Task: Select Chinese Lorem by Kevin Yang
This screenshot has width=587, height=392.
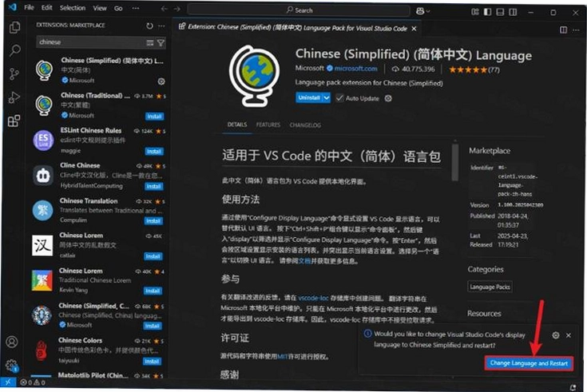Action: pyautogui.click(x=97, y=280)
